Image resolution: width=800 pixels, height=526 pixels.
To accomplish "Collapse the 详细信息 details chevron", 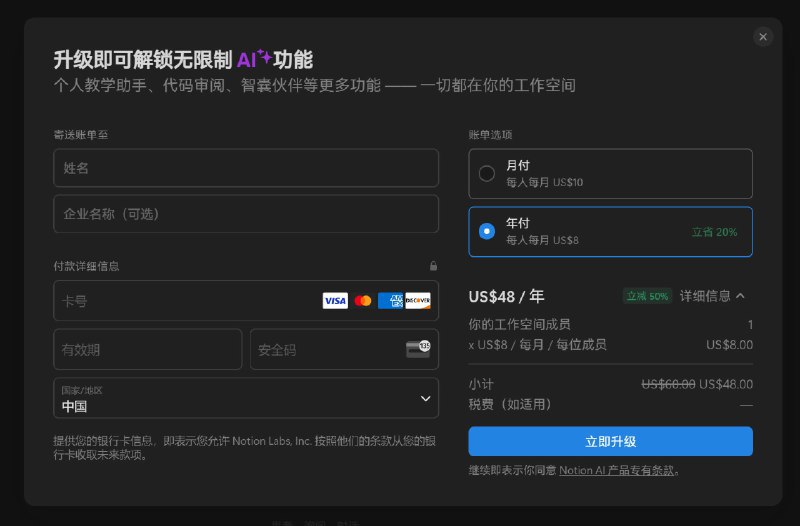I will (740, 296).
